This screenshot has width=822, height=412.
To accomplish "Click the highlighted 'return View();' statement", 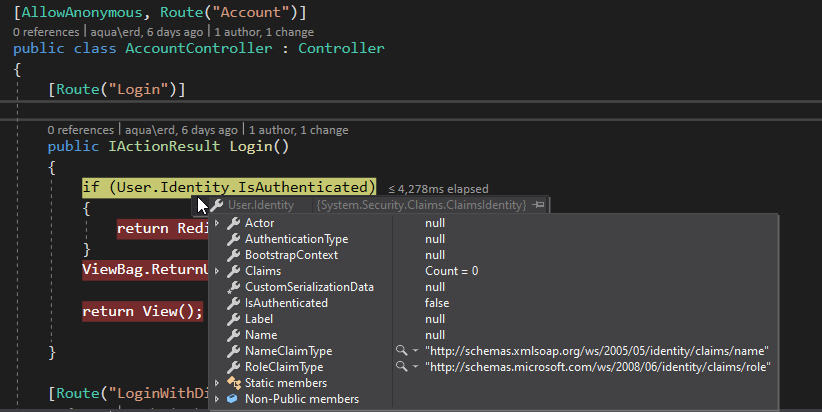I will tap(143, 311).
